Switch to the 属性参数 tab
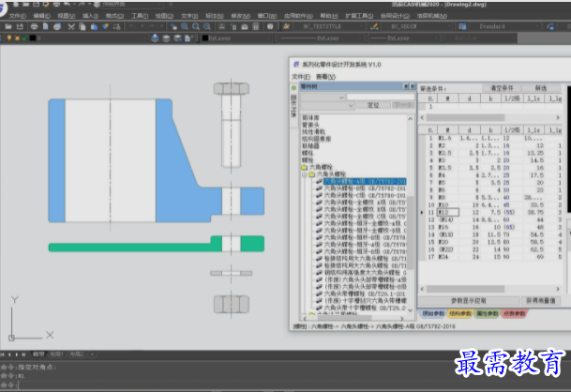This screenshot has width=571, height=392. 488,313
